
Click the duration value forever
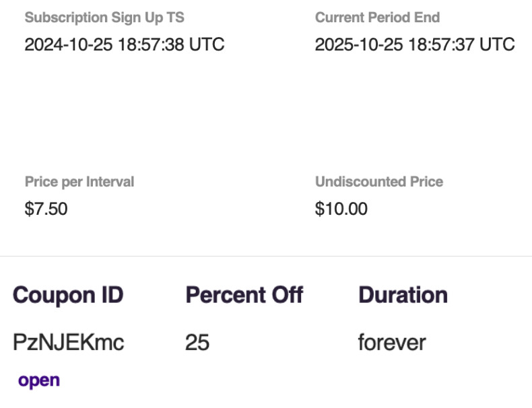392,343
